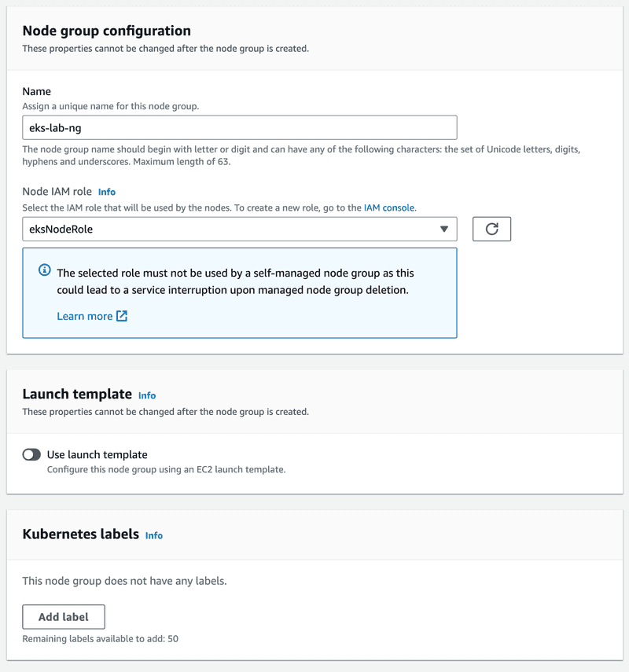Viewport: 629px width, 672px height.
Task: Click the dropdown arrow for eksNodeRole
Action: click(x=443, y=230)
